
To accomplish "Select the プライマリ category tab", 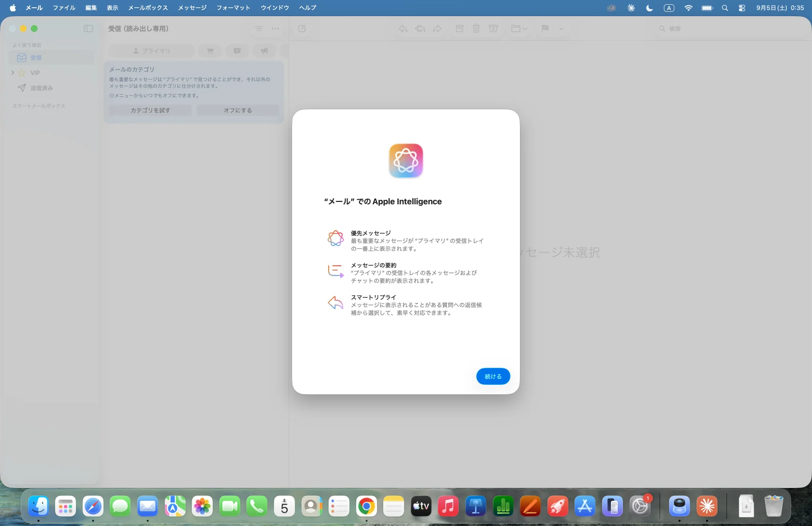I will (x=151, y=51).
